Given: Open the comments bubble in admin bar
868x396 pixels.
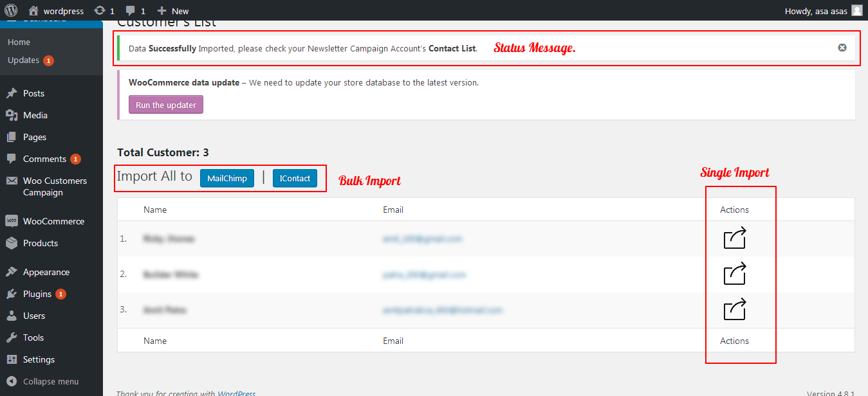Looking at the screenshot, I should (x=135, y=11).
